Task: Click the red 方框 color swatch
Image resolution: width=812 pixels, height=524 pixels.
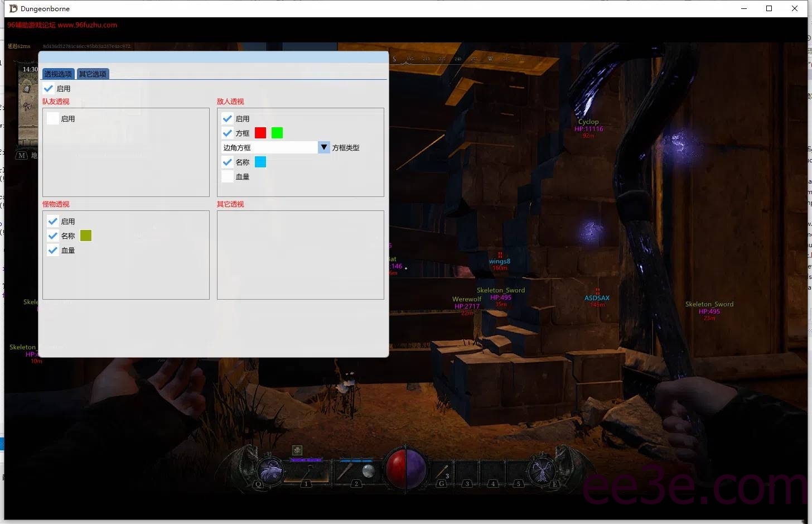Action: (x=259, y=132)
